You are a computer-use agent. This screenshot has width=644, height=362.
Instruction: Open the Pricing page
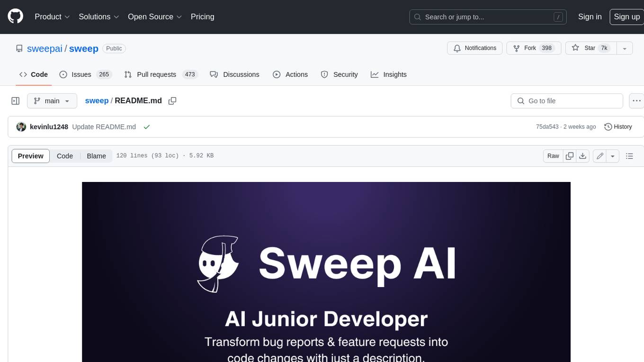[202, 17]
